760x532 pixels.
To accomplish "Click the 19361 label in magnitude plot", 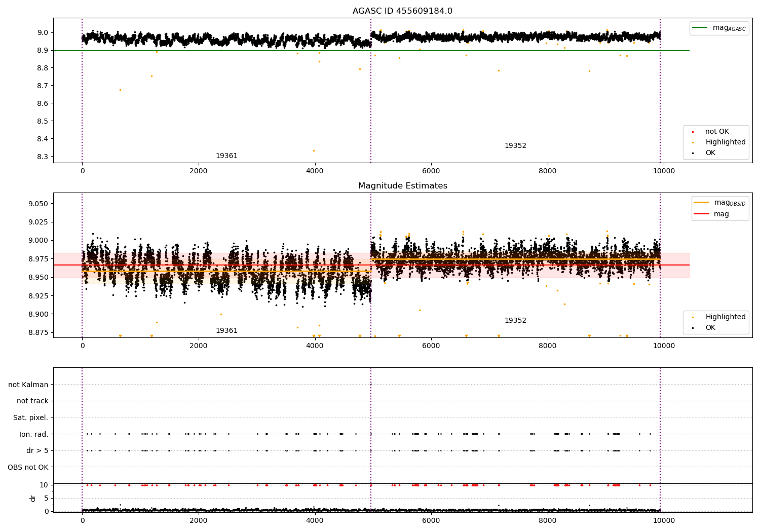I will 226,331.
